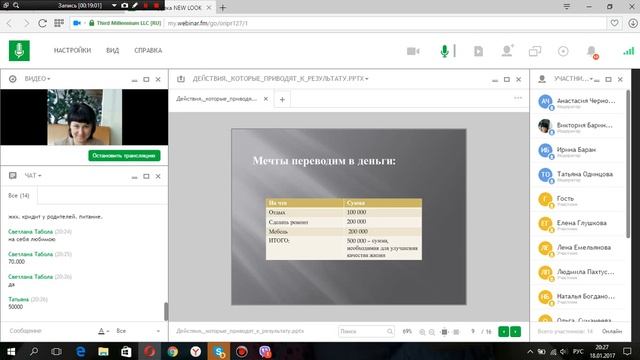Open notifications bell with red badge
The image size is (640, 360).
[592, 51]
